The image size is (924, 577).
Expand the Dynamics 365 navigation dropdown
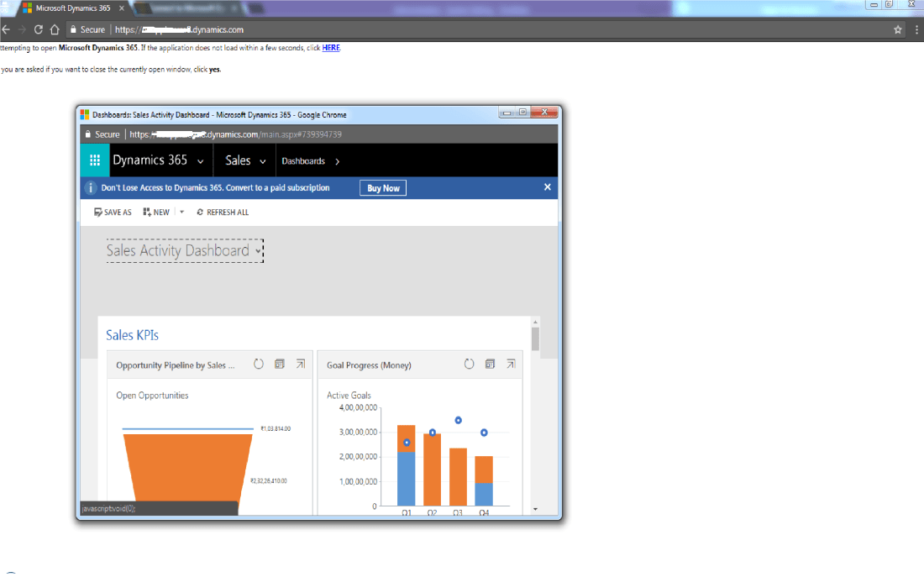coord(200,161)
